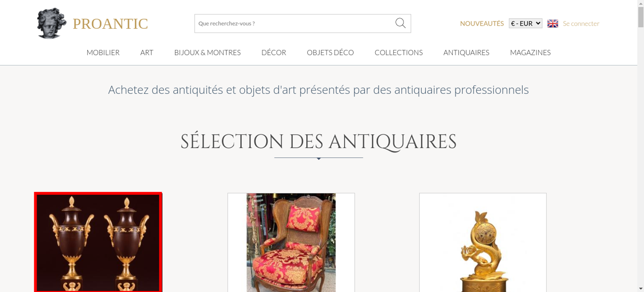This screenshot has height=292, width=644.
Task: Click the Se connecter link
Action: [x=581, y=23]
